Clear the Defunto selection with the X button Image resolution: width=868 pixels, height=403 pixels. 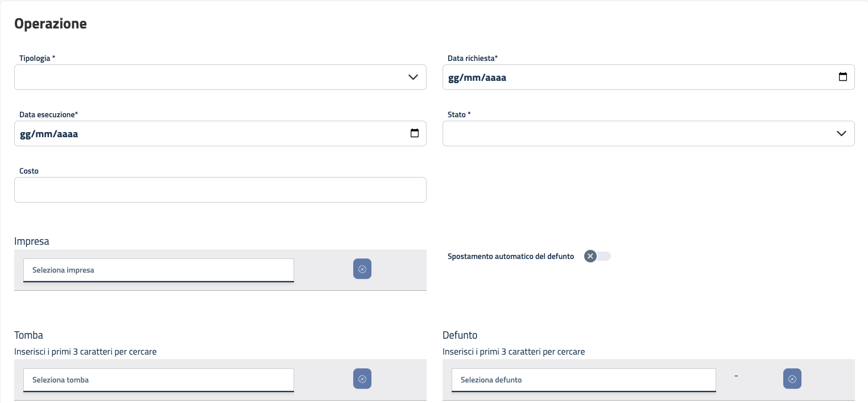click(792, 379)
